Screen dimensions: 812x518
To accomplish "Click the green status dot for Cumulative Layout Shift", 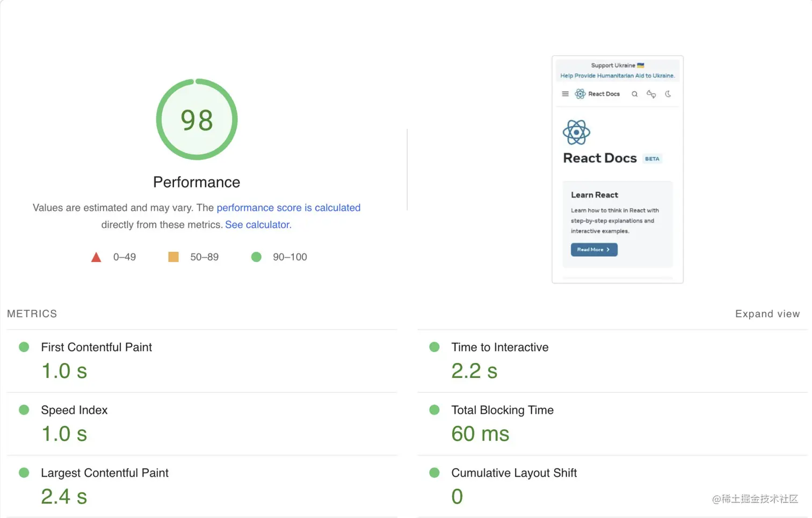I will click(x=434, y=473).
